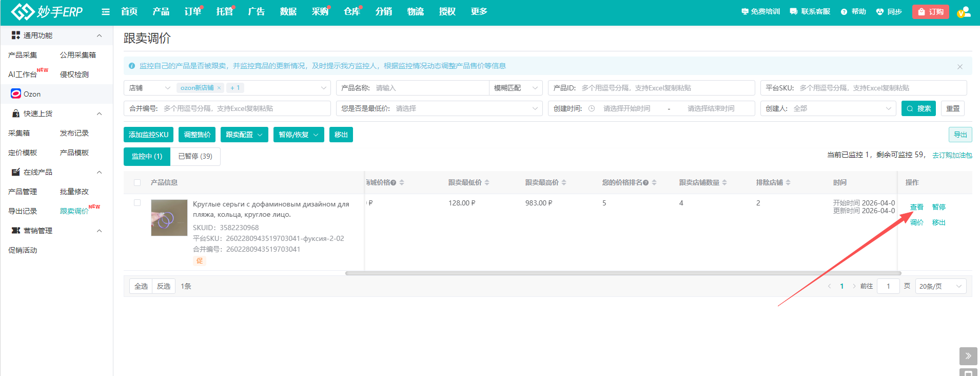
Task: Open 跟卖调价 in the sidebar
Action: tap(74, 211)
